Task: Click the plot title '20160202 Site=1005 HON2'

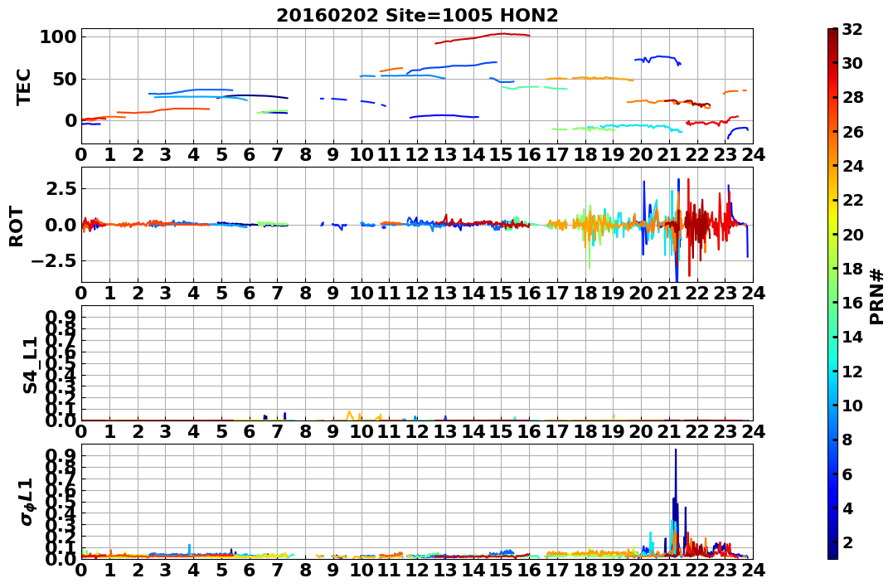Action: pyautogui.click(x=417, y=16)
